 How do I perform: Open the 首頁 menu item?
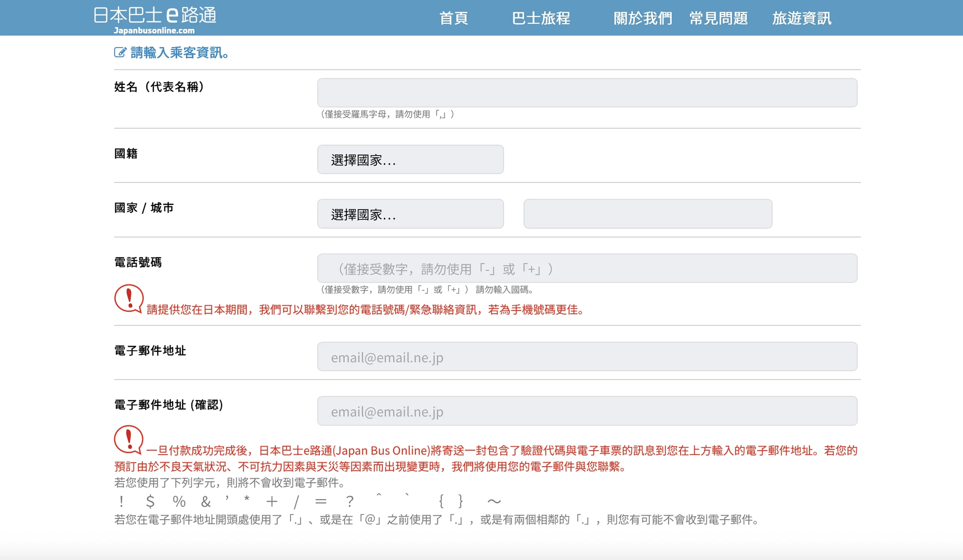454,18
